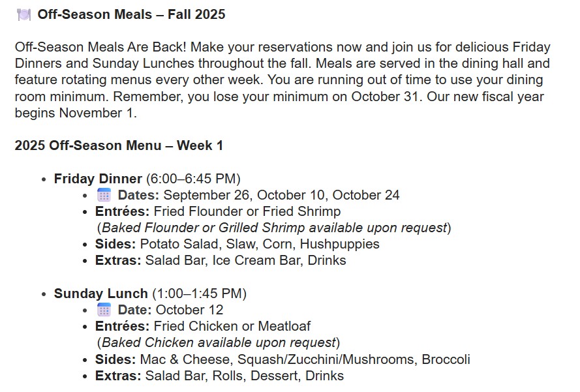Click "Fried Chicken or Meatloaf" entrée text
Viewport: 580px width, 392px height.
[232, 326]
